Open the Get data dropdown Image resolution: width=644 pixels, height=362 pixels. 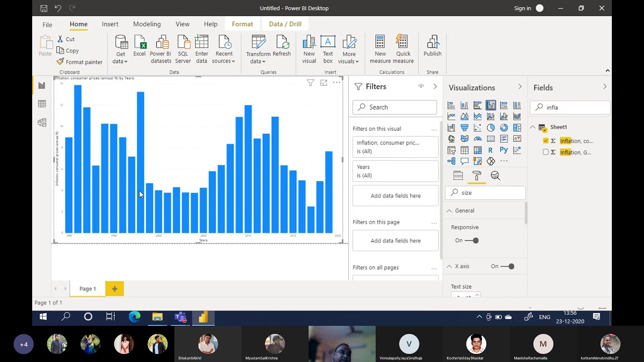[x=121, y=49]
